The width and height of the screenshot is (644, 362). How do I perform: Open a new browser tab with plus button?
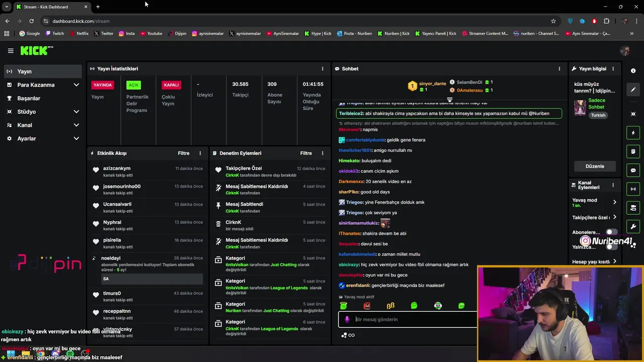(x=98, y=7)
